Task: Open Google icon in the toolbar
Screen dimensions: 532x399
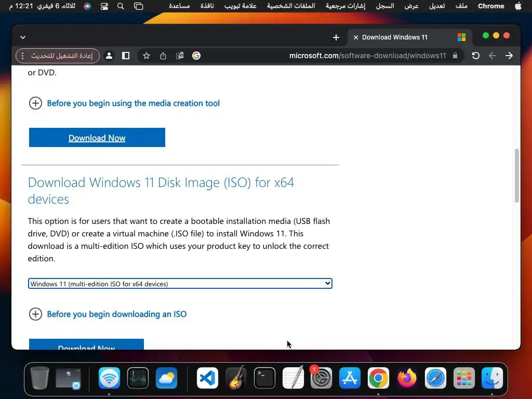Action: tap(196, 56)
